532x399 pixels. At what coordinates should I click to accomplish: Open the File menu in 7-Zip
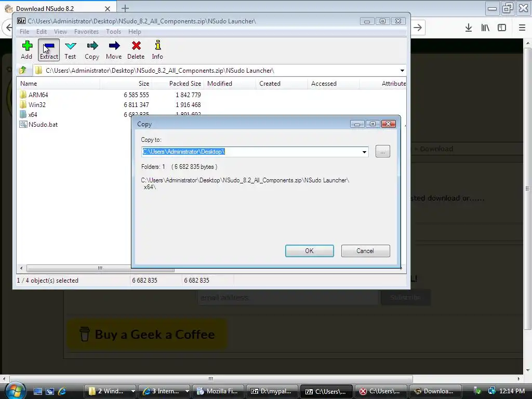[x=24, y=32]
